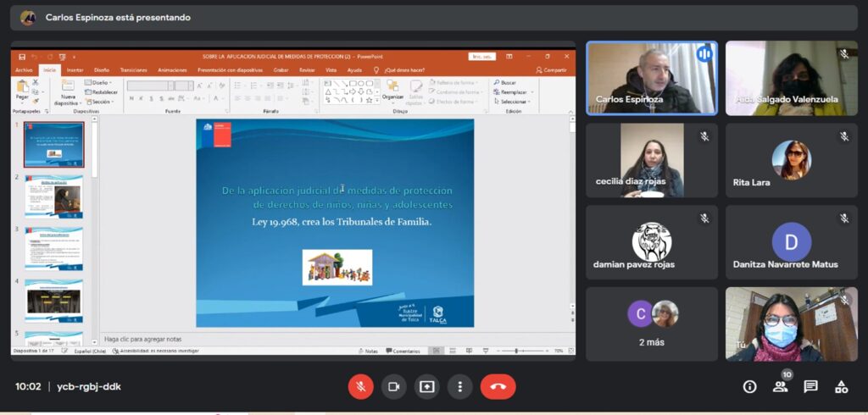Unmute the microphone in the call bar

360,386
